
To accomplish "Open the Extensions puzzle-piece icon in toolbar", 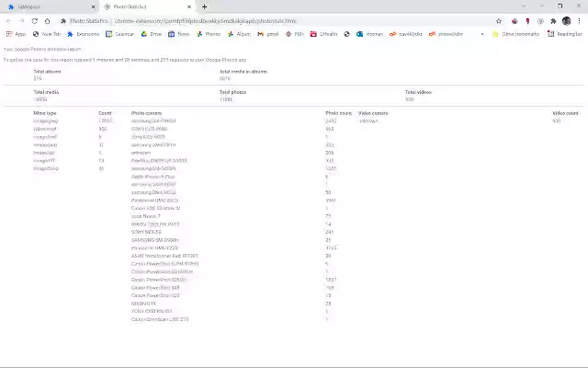I will click(553, 21).
